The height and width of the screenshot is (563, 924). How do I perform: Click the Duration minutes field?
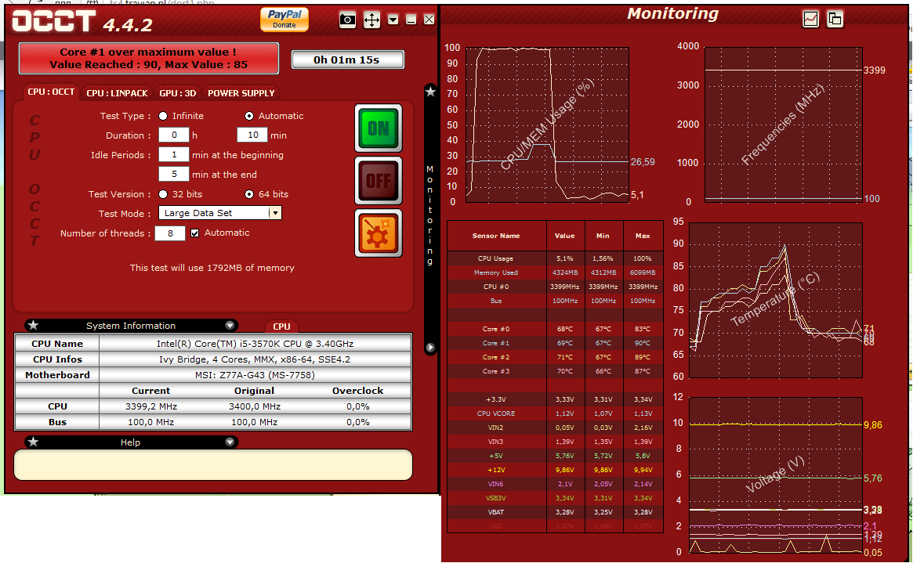[x=252, y=135]
